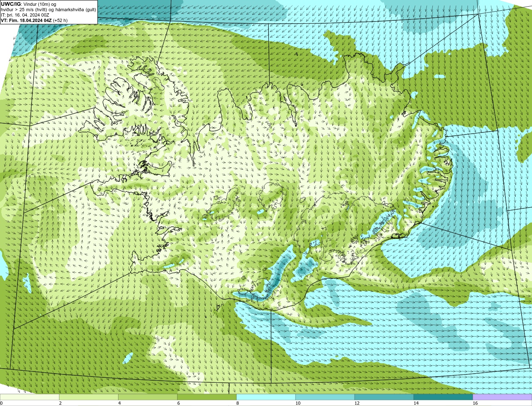This screenshot has height=406, width=532.
Task: Click the legend scale label '16'
Action: [475, 403]
